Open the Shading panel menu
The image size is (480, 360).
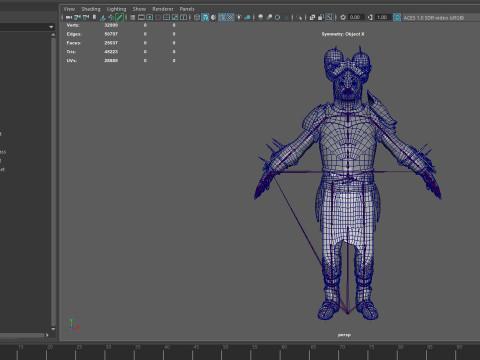(91, 9)
